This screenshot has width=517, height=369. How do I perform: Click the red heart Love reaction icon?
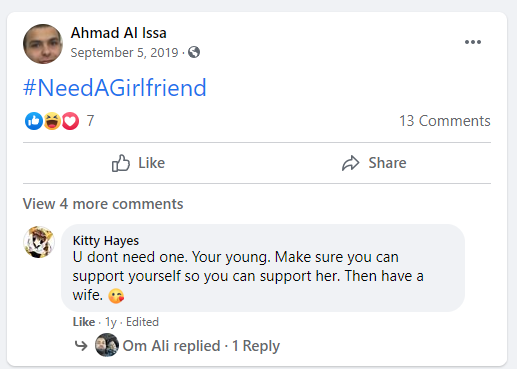point(70,121)
